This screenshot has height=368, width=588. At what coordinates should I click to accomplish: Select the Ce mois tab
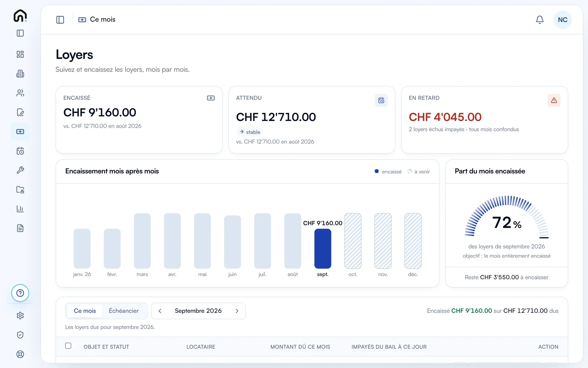pos(85,311)
